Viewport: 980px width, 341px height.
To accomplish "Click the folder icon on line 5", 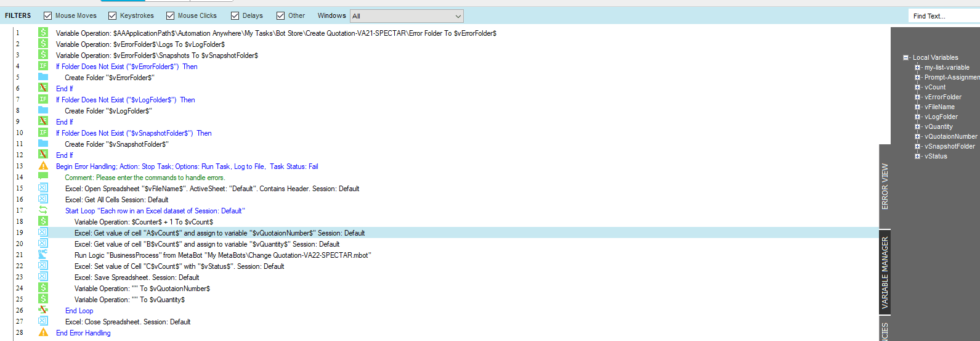I will [x=43, y=77].
